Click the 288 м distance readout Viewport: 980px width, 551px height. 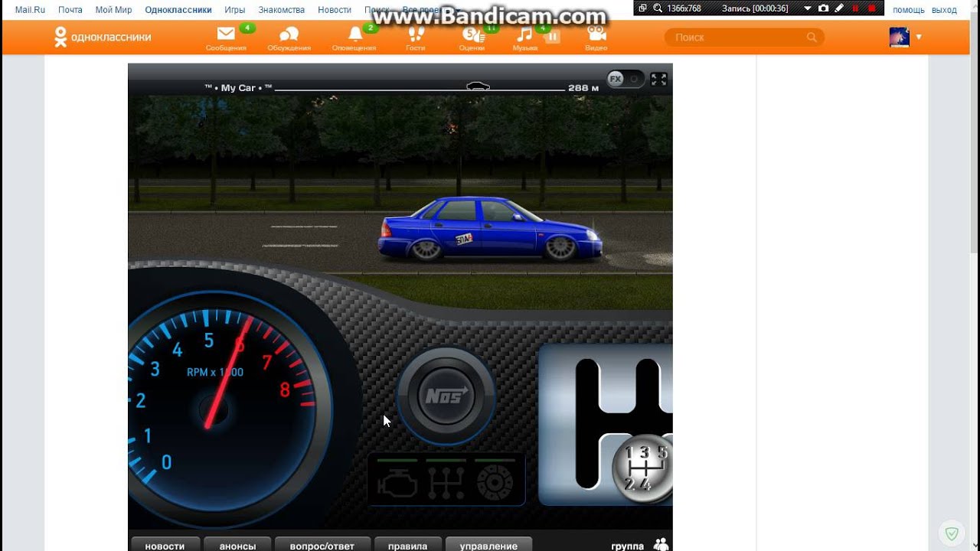tap(583, 88)
